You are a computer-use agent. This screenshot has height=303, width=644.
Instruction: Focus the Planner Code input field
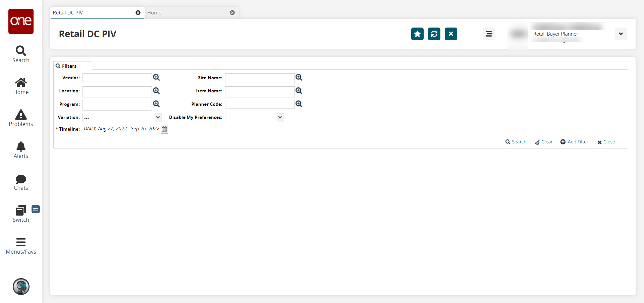260,104
